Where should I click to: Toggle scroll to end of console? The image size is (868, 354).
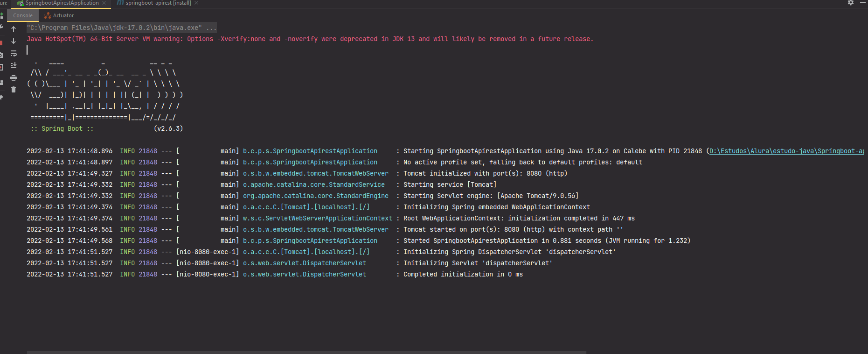point(14,65)
